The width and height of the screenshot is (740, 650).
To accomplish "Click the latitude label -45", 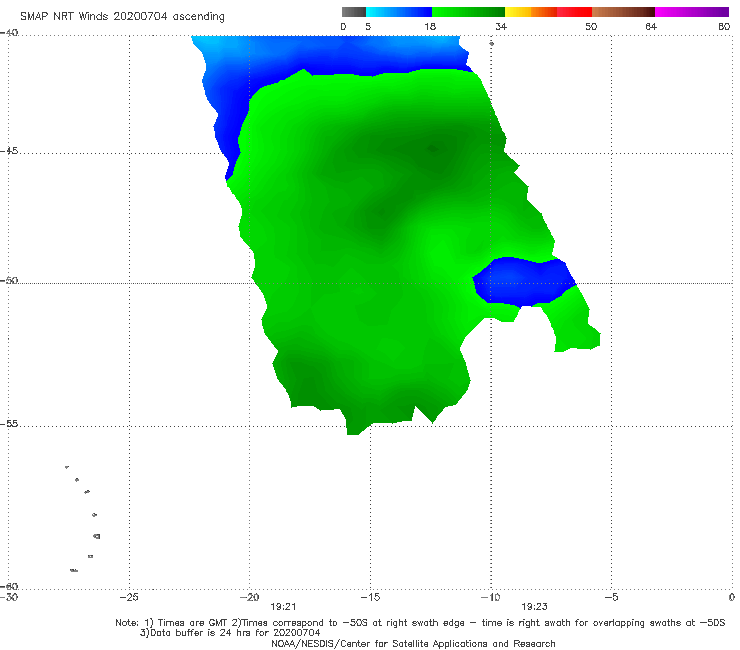I will [x=9, y=151].
